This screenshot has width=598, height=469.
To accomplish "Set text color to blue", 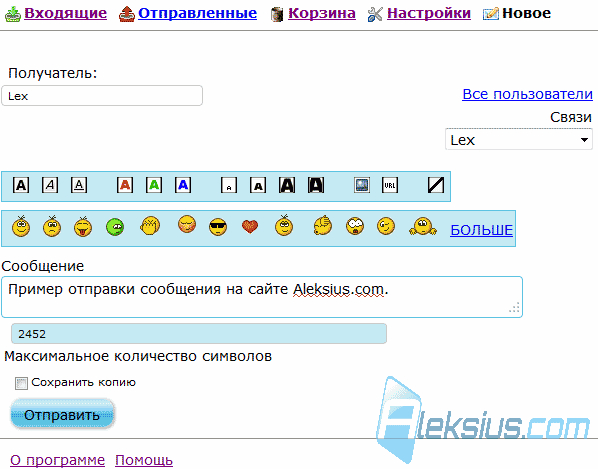I will click(183, 185).
